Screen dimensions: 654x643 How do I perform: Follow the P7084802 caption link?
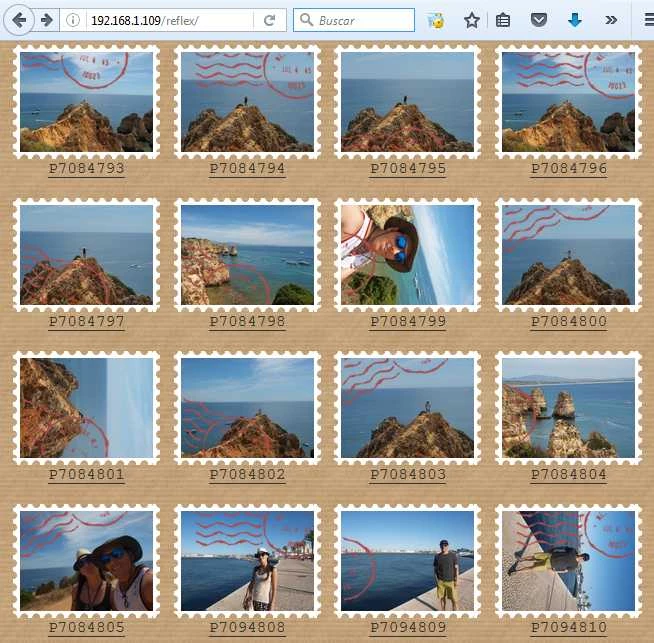click(x=247, y=475)
